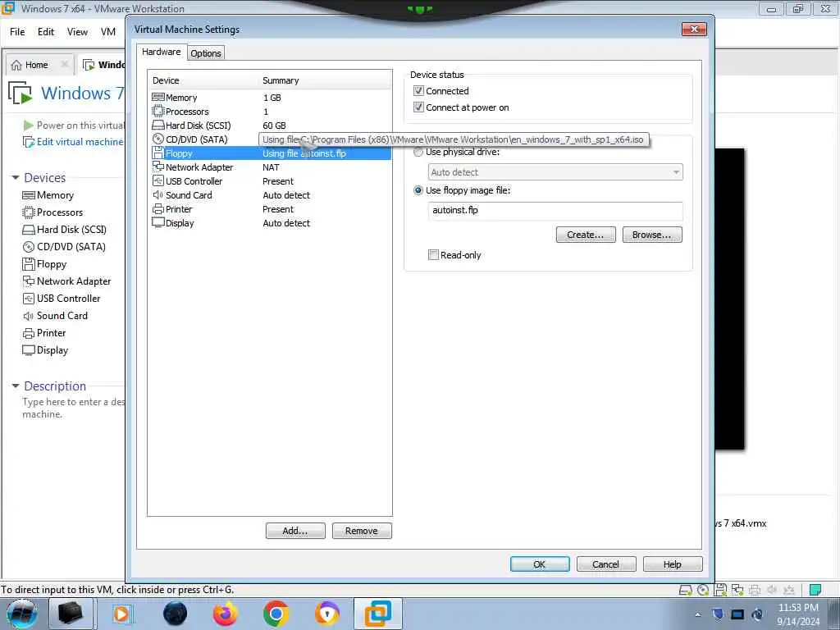Select Printer icon in settings device list
Viewport: 840px width, 630px height.
(x=158, y=209)
